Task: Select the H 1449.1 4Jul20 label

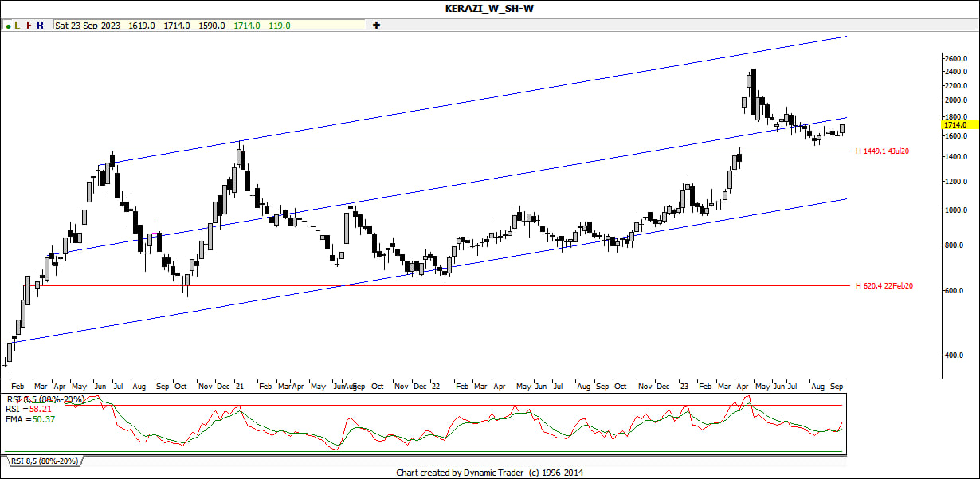Action: pos(882,151)
